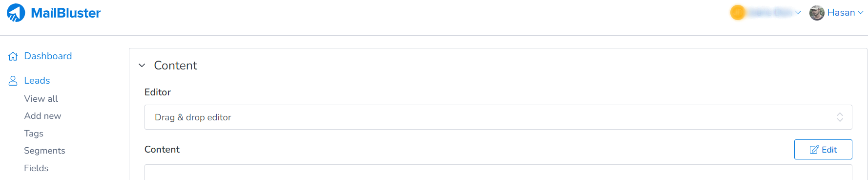This screenshot has width=868, height=180.
Task: Open Leads in the sidebar
Action: [37, 81]
